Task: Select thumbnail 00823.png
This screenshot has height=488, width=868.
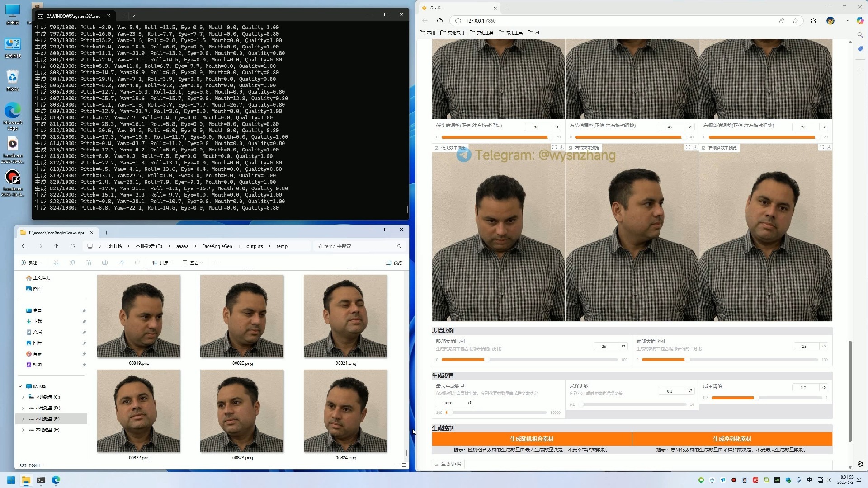Action: pos(242,415)
